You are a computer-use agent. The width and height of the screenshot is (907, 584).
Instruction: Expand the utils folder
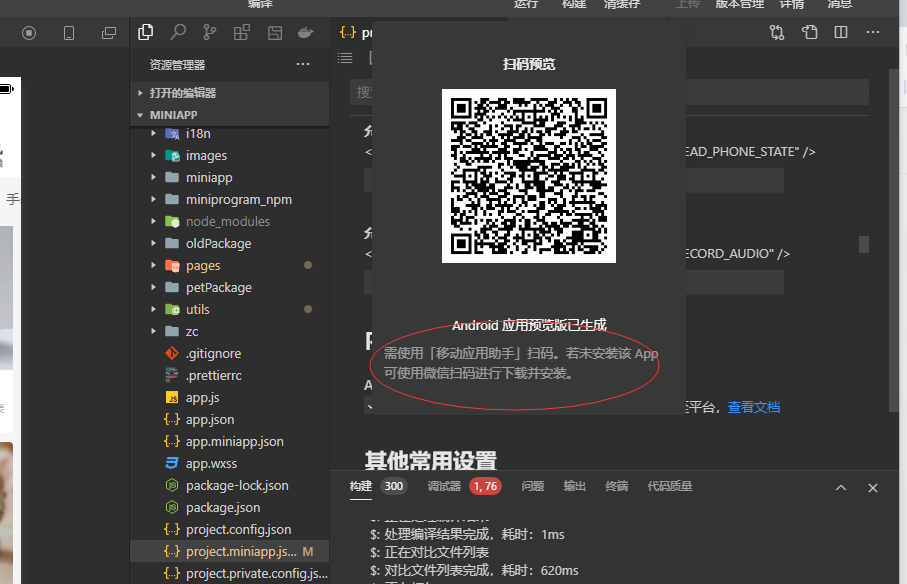tap(230, 309)
